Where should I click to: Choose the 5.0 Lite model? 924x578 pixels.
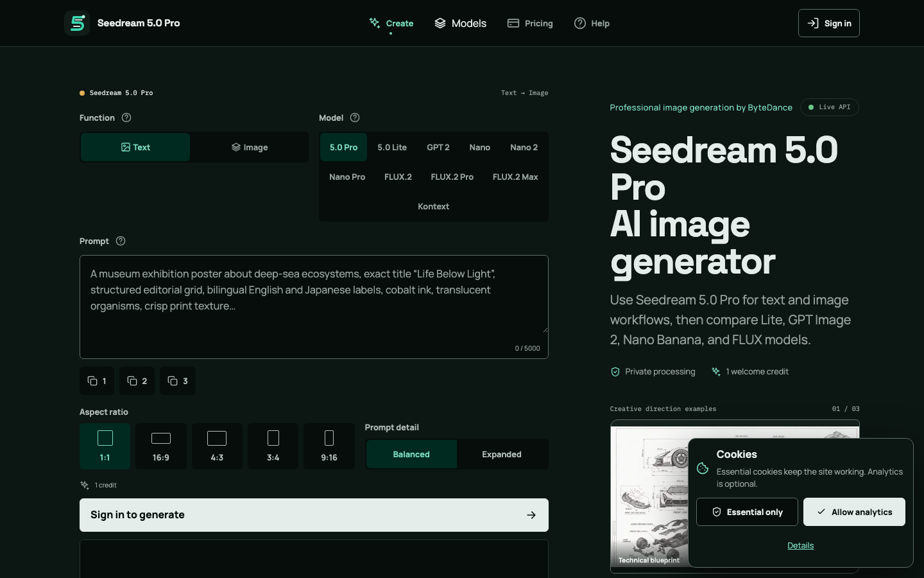(x=392, y=147)
